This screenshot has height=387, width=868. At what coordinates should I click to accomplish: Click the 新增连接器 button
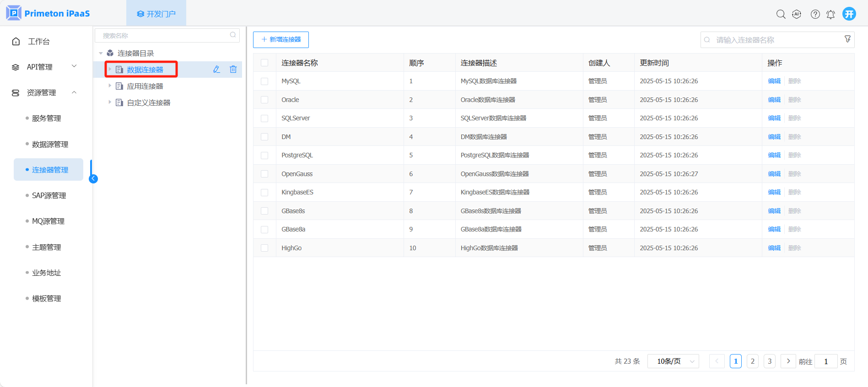(281, 40)
